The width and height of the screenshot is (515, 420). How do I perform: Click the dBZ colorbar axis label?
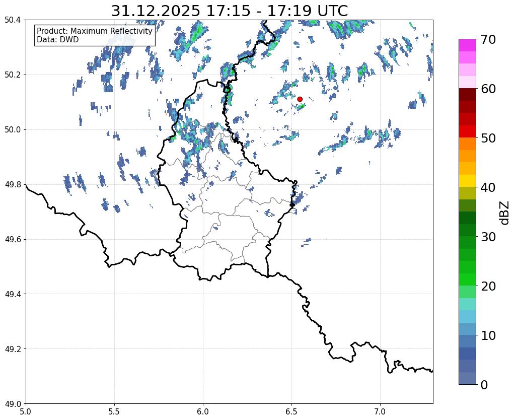tap(505, 213)
